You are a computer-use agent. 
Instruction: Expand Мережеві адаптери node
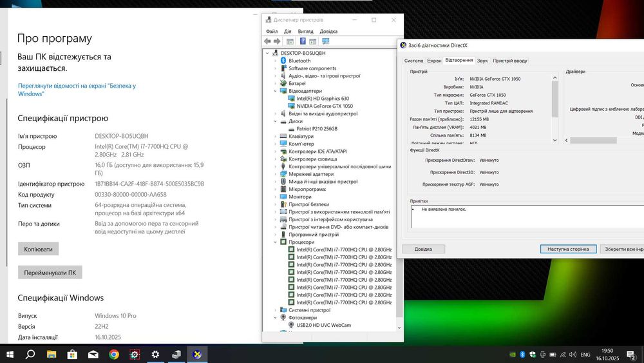[276, 174]
